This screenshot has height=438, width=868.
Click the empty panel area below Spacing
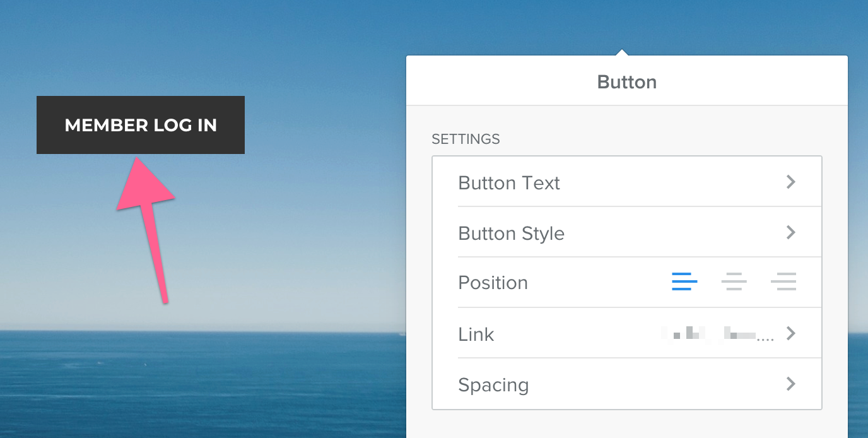point(627,424)
